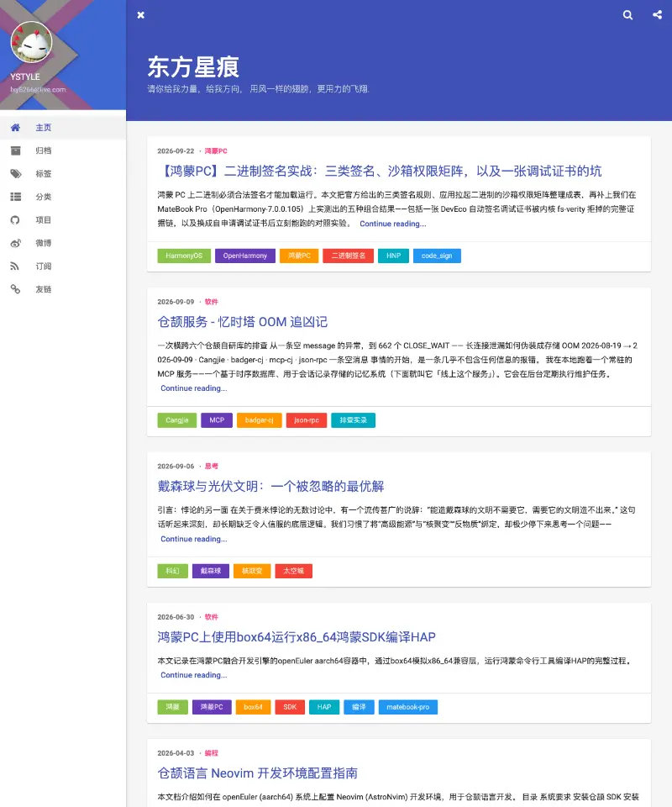
Task: Continue reading the 戴森球 post
Action: pyautogui.click(x=194, y=539)
